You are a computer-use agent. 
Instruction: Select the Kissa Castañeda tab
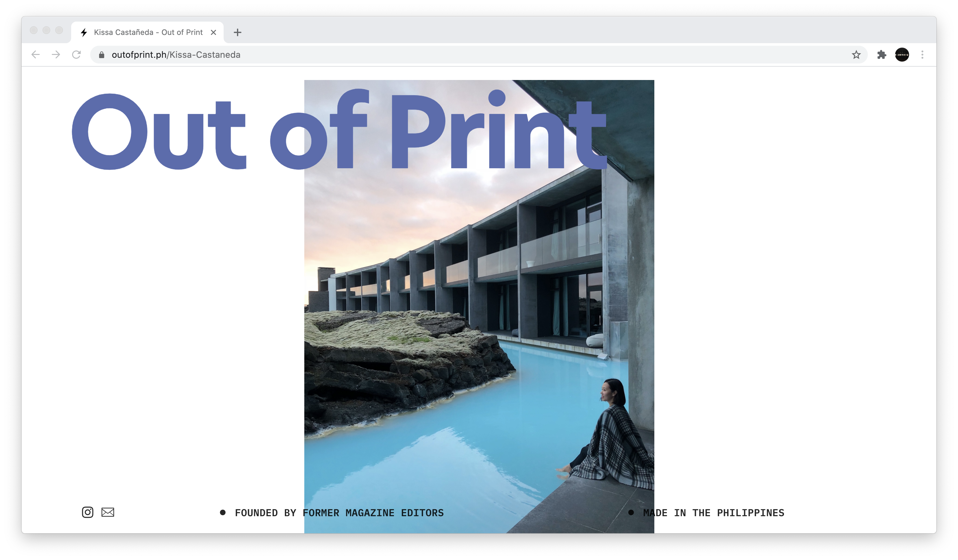coord(148,33)
